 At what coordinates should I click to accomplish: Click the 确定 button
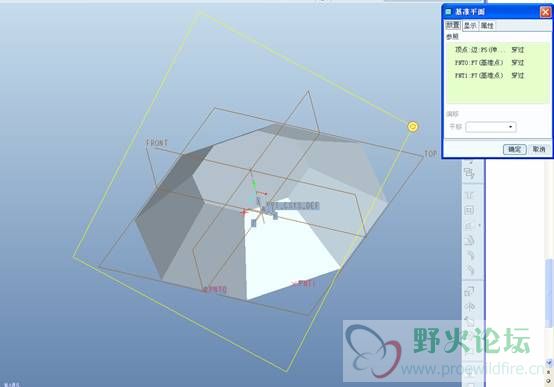click(x=514, y=149)
